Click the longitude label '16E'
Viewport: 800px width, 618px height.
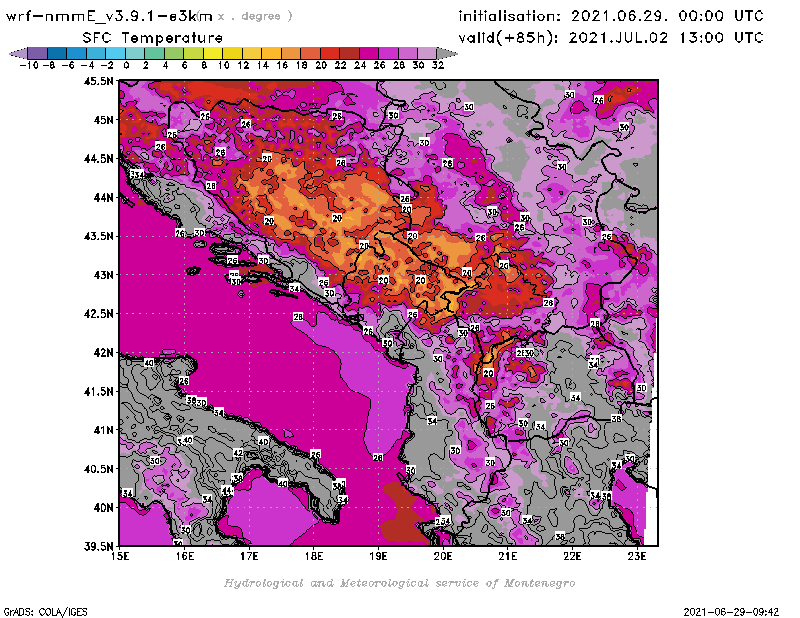185,556
